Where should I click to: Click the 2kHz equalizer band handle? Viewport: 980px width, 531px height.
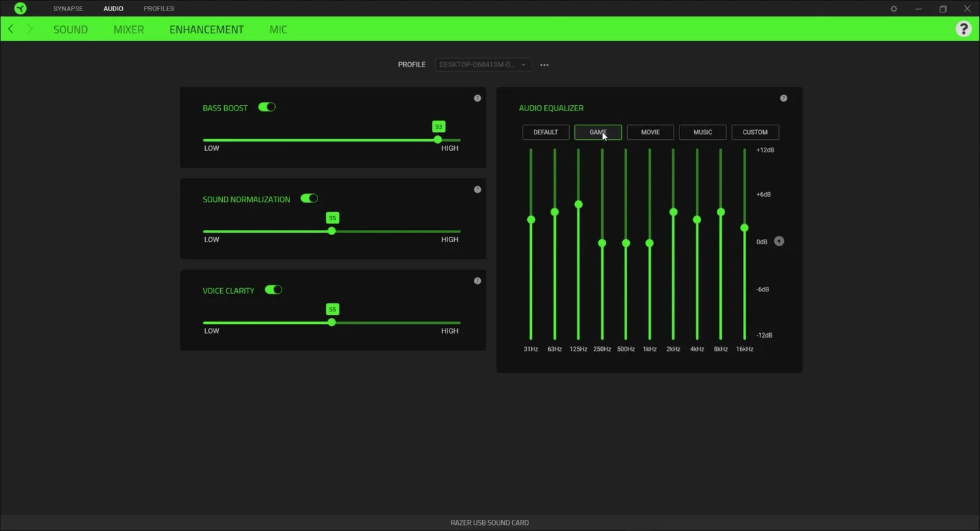coord(674,212)
